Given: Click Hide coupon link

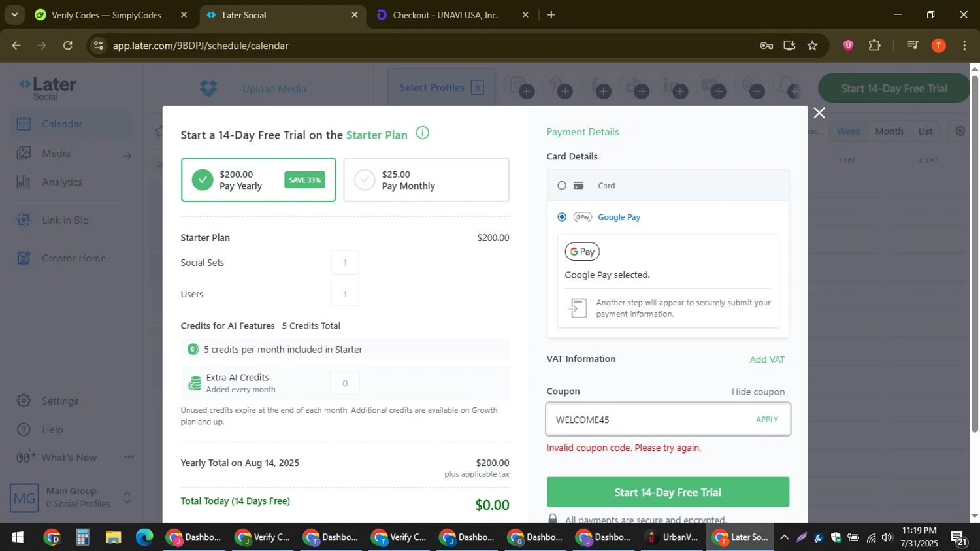Looking at the screenshot, I should [x=758, y=392].
